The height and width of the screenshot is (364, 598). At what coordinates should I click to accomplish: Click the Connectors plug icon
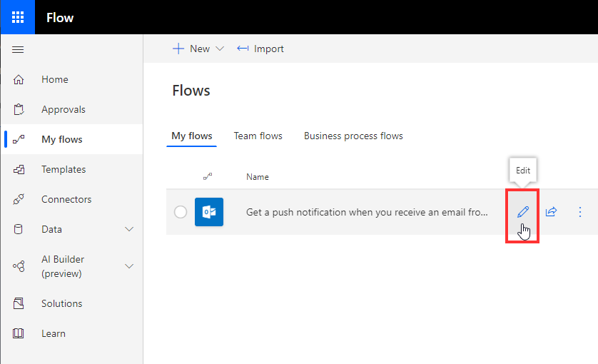point(19,199)
